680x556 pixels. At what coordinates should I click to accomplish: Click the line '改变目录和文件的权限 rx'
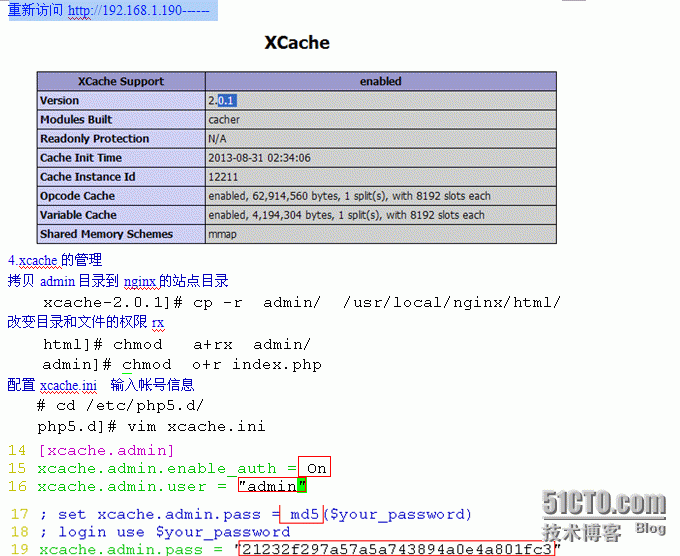tap(86, 322)
